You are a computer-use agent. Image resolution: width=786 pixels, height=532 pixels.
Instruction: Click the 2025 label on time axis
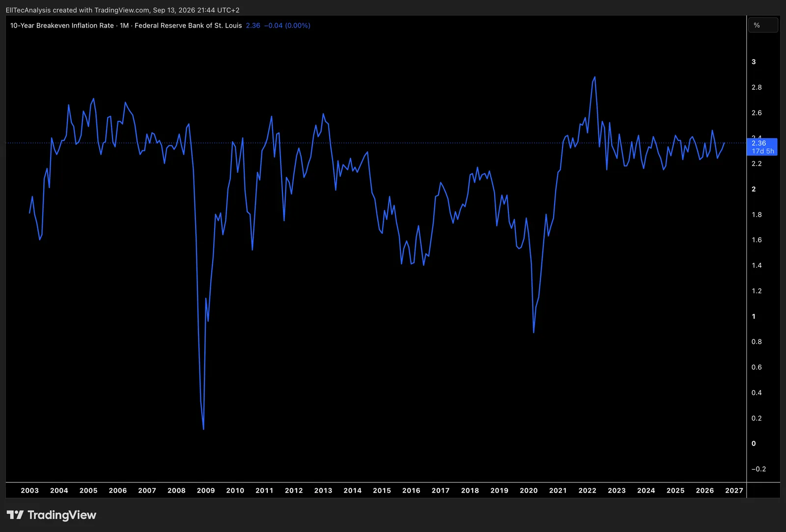pos(675,490)
